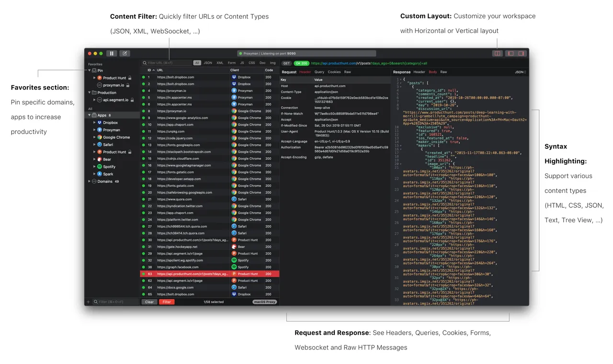Collapse the Production folder
This screenshot has height=364, width=613.
(90, 92)
